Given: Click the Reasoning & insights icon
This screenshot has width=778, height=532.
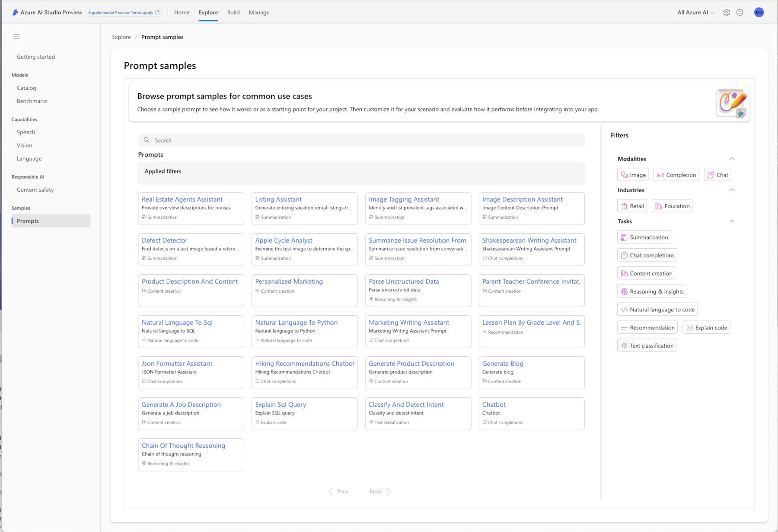Looking at the screenshot, I should tap(624, 291).
